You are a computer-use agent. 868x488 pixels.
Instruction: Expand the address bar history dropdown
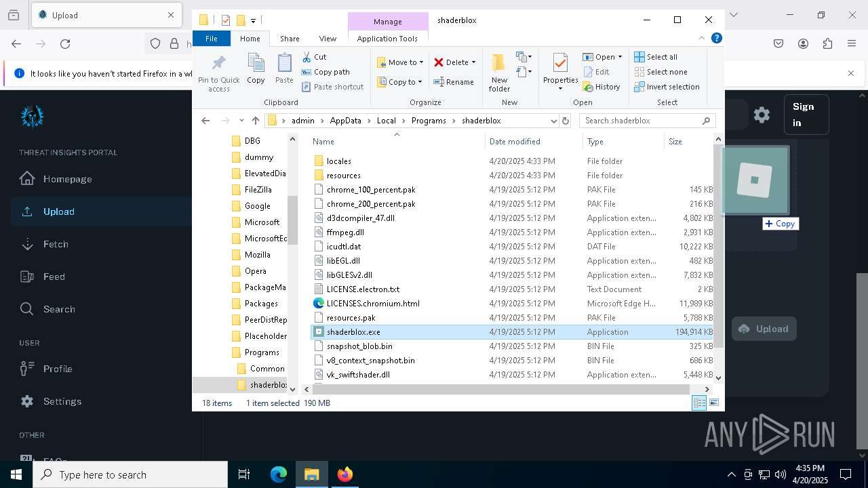553,121
